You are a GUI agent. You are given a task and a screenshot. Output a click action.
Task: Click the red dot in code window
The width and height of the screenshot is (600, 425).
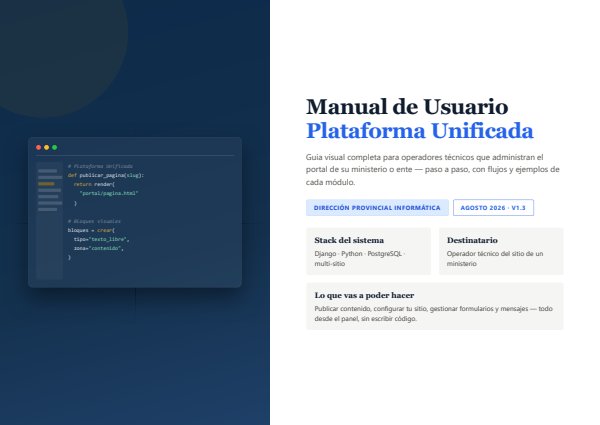coord(38,147)
